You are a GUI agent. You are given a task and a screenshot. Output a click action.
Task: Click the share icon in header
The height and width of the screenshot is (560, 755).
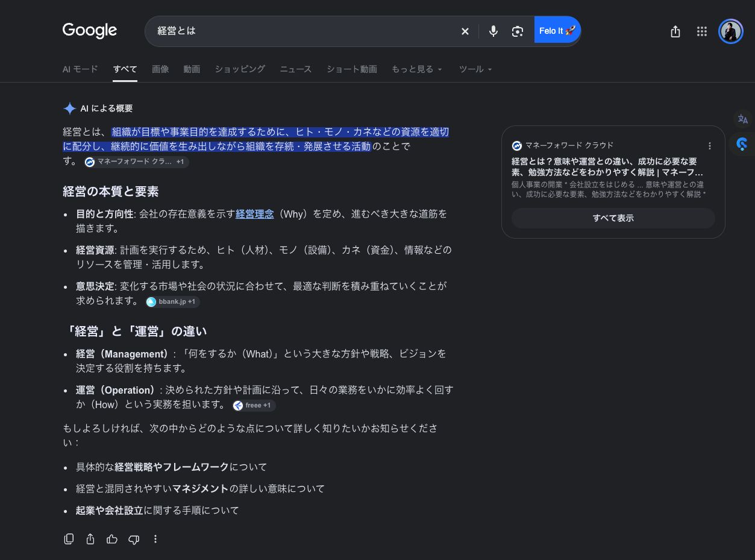pos(675,31)
